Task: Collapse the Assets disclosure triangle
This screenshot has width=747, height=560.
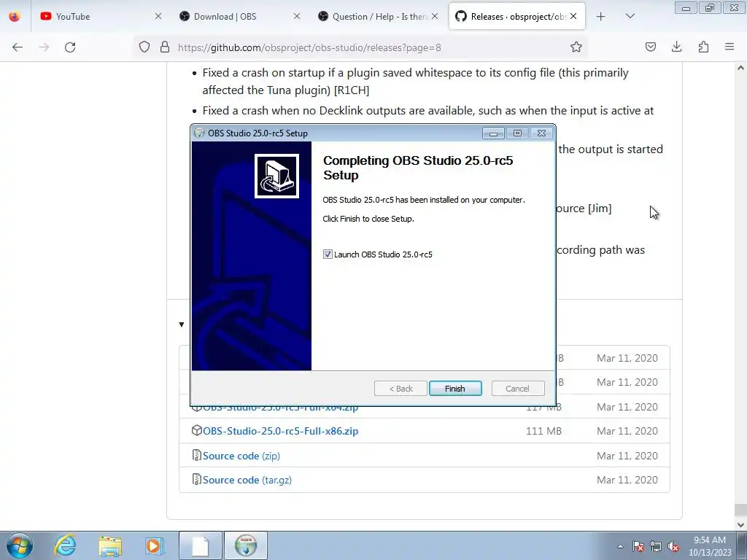Action: tap(182, 324)
